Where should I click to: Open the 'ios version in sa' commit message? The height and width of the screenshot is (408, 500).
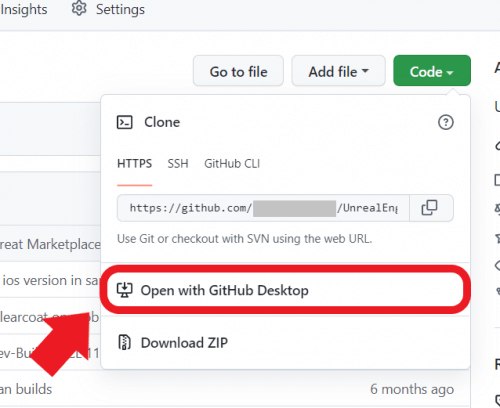coord(50,280)
